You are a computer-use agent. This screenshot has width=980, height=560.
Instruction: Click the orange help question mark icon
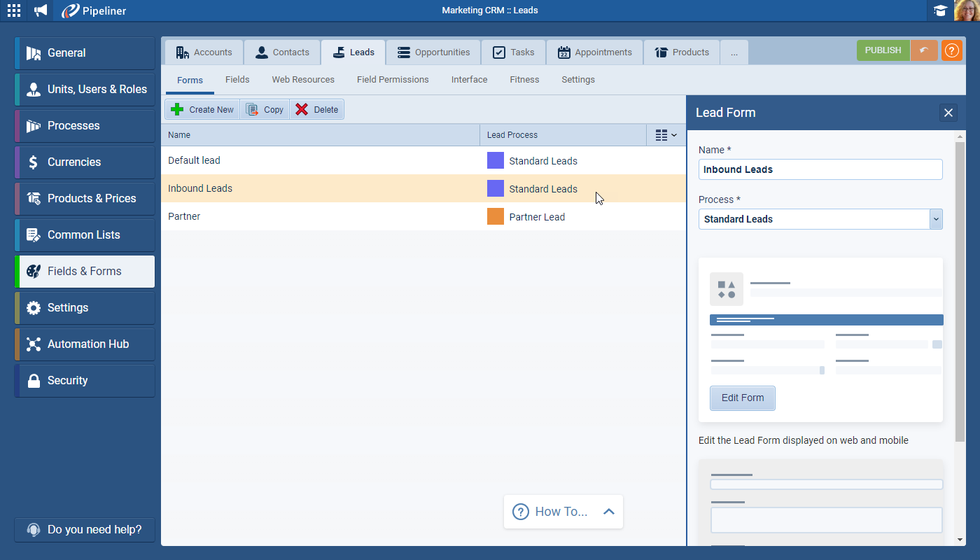(x=951, y=50)
